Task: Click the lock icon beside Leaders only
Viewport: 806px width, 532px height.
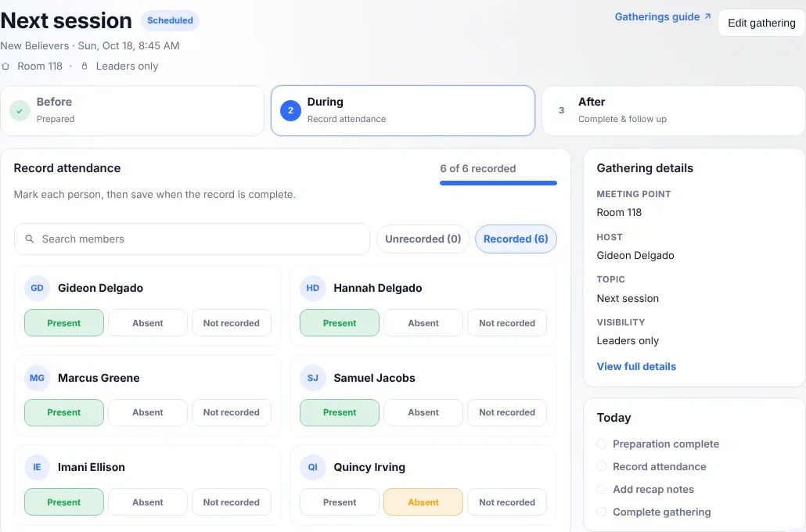Action: click(85, 66)
